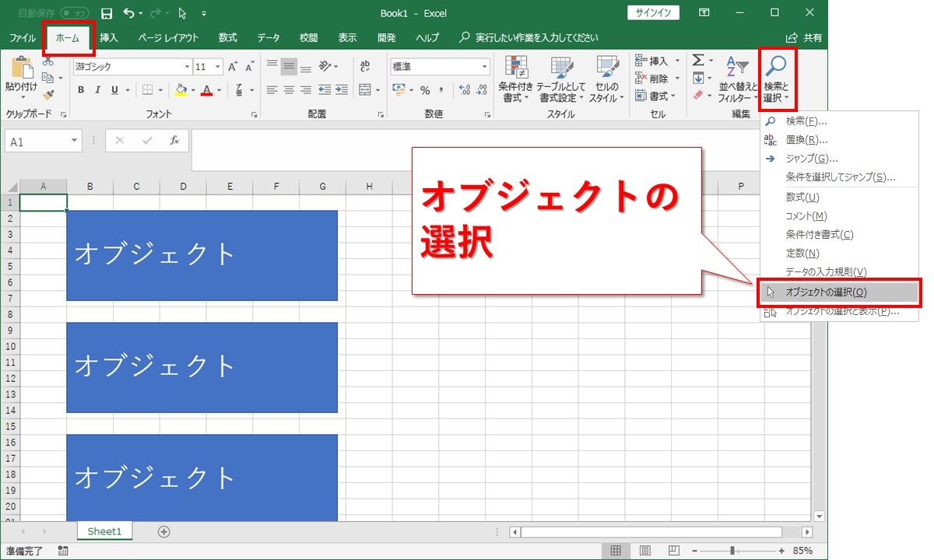Toggle Italic formatting
934x560 pixels.
tap(98, 90)
